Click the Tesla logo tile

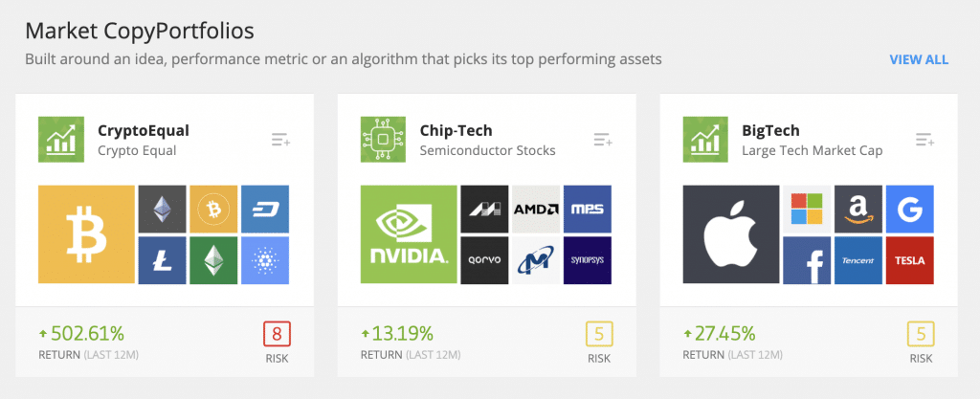[909, 260]
